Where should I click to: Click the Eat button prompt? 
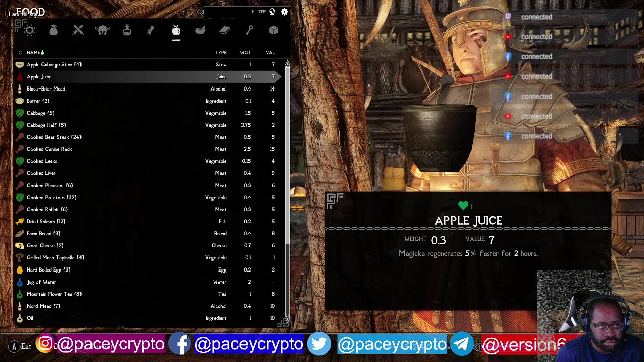[x=20, y=346]
